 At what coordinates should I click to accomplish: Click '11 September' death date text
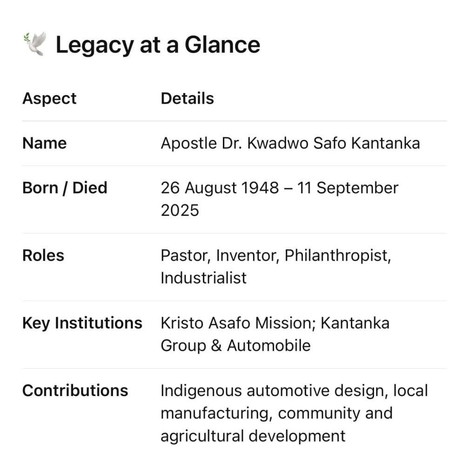pos(348,189)
